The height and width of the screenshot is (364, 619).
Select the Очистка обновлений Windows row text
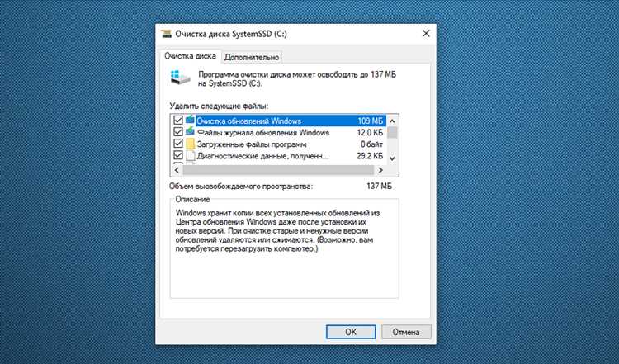[x=249, y=121]
